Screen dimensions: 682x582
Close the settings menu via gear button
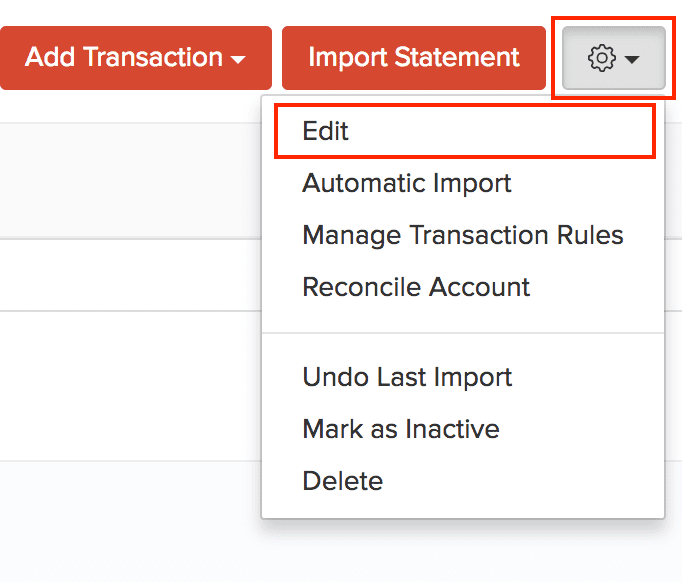pos(614,59)
